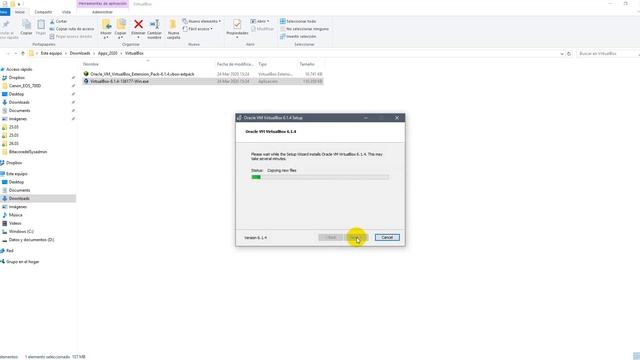Open Acceso rápido in the sidebar
Viewport: 640px width, 360px height.
click(x=19, y=69)
